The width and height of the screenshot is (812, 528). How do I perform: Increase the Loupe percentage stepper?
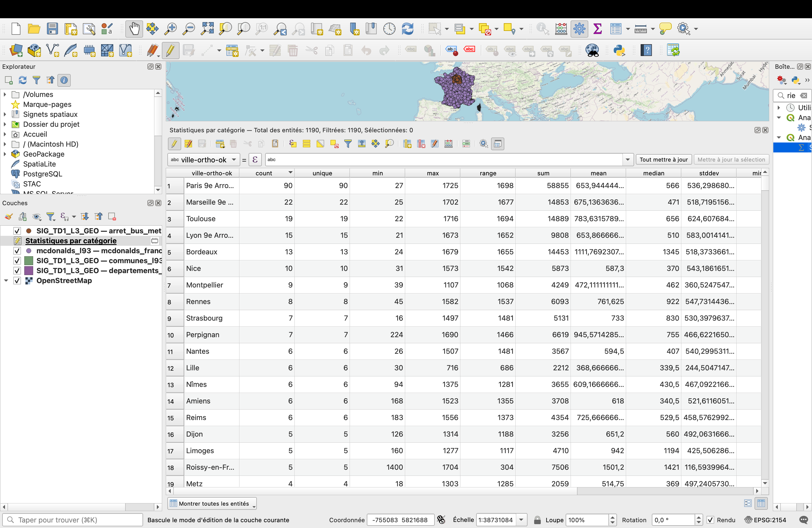tap(612, 518)
